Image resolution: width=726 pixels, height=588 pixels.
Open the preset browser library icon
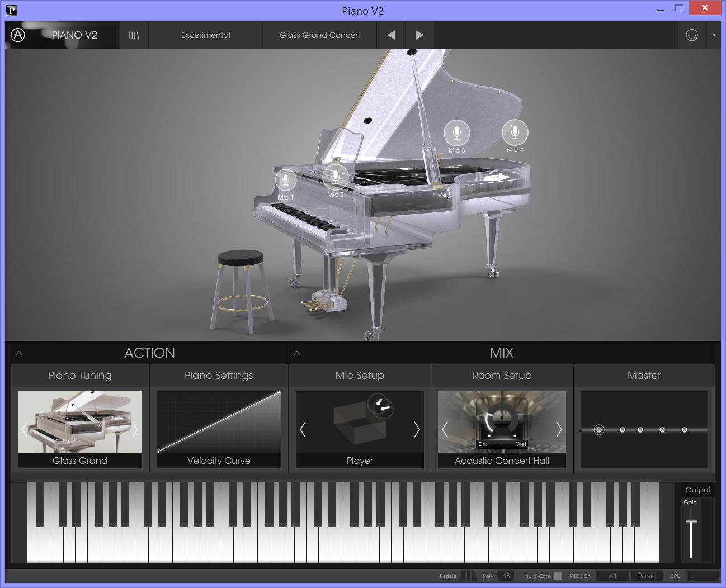click(x=134, y=35)
